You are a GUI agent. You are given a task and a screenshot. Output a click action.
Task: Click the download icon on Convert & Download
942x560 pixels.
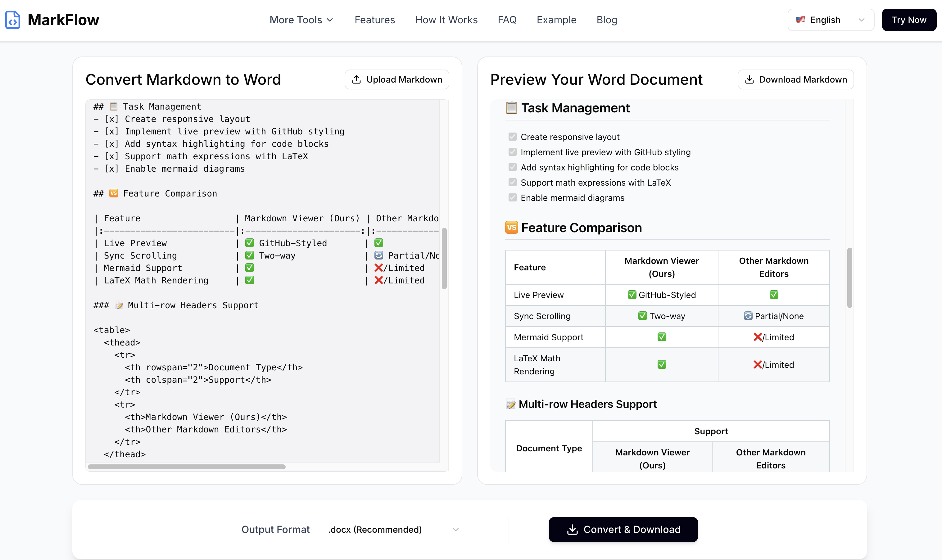[x=572, y=530]
